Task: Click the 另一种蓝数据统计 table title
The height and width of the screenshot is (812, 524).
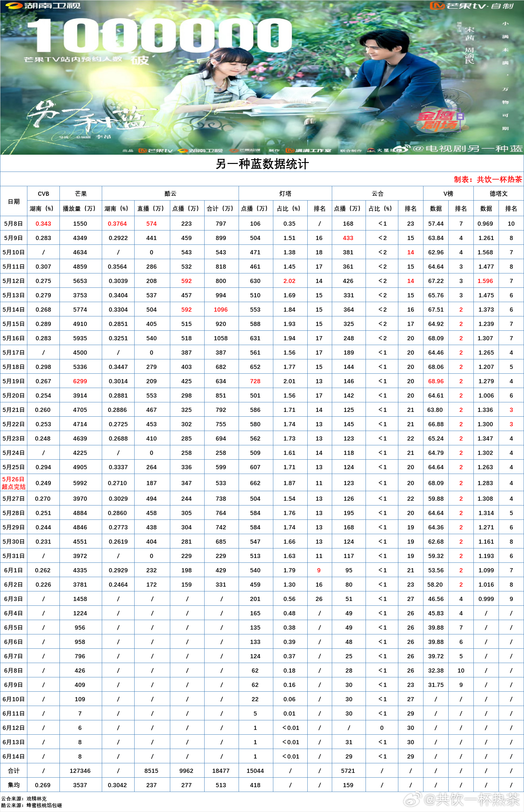Action: tap(262, 164)
